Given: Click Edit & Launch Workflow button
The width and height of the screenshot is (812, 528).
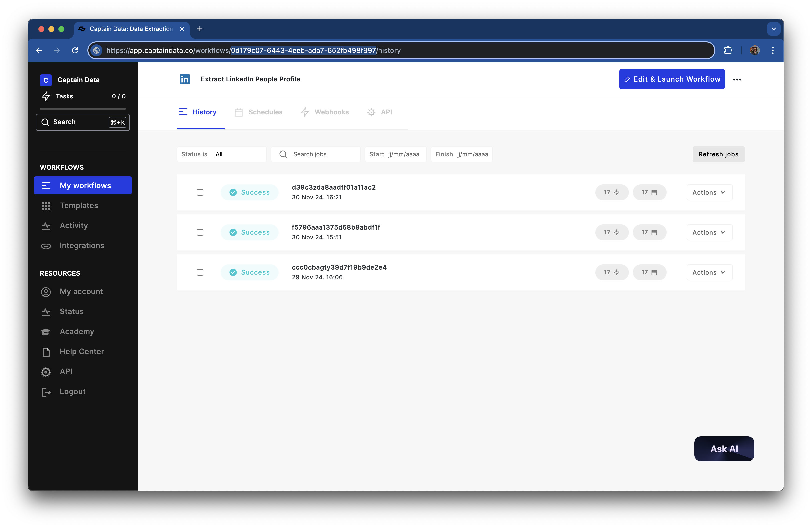Looking at the screenshot, I should click(671, 79).
